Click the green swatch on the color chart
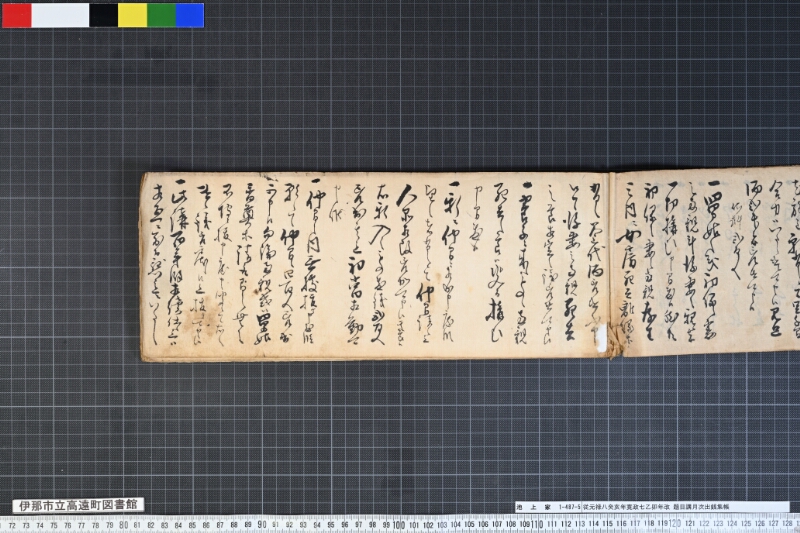Viewport: 800px width, 533px height. (x=161, y=15)
